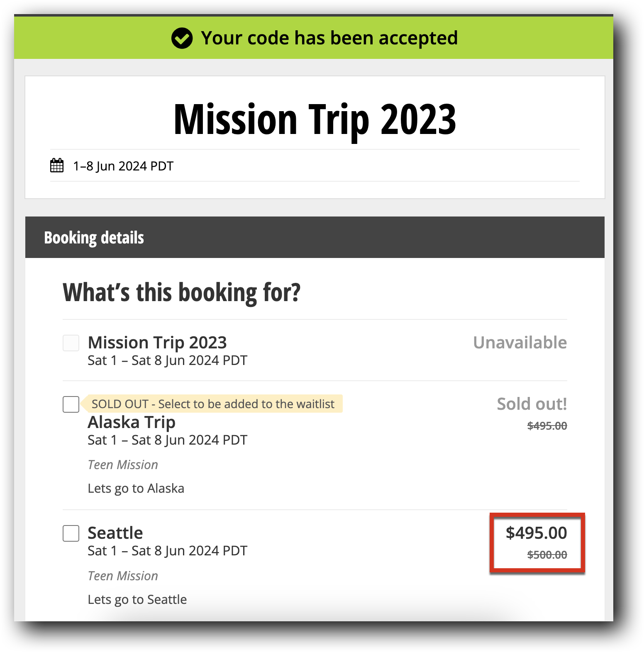644x652 pixels.
Task: Click the Alaska Trip option name
Action: (x=132, y=422)
